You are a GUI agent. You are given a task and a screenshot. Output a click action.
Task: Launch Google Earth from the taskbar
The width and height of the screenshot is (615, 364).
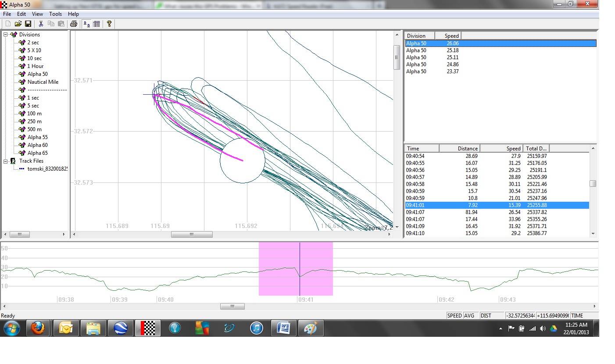(121, 328)
